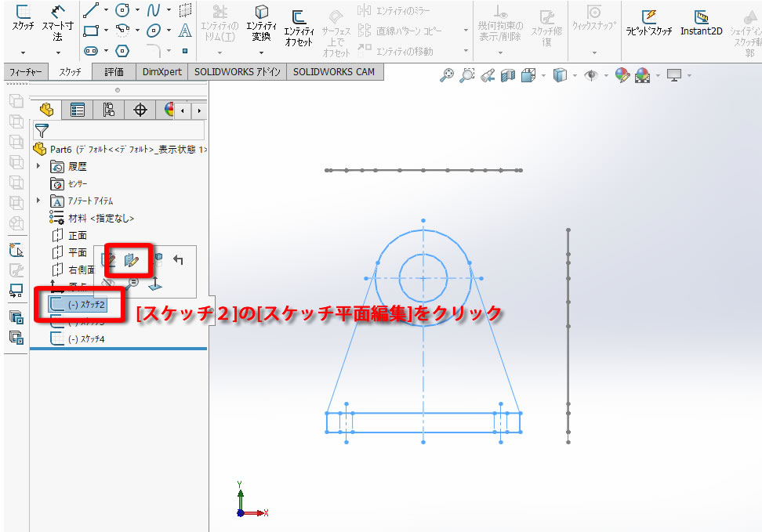
Task: Select the Straight Slot sketch tool
Action: [91, 50]
